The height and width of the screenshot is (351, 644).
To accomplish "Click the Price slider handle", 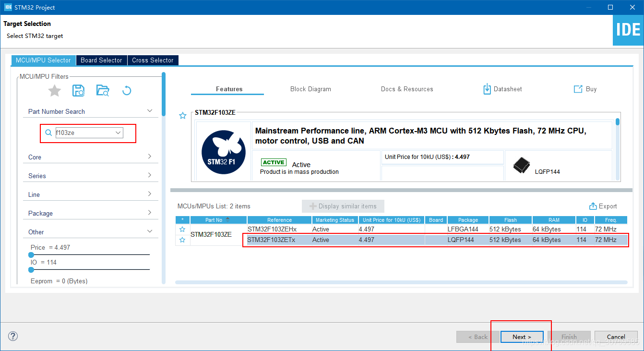I will 31,255.
